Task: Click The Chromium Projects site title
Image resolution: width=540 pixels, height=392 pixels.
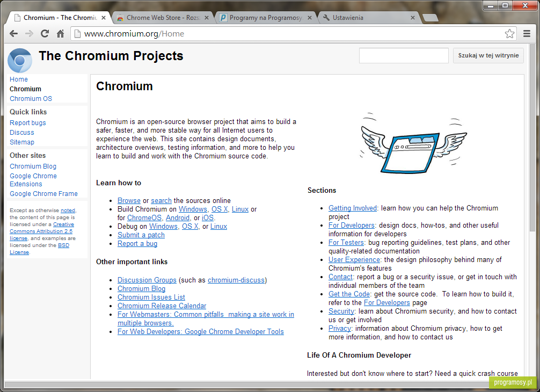Action: [111, 56]
